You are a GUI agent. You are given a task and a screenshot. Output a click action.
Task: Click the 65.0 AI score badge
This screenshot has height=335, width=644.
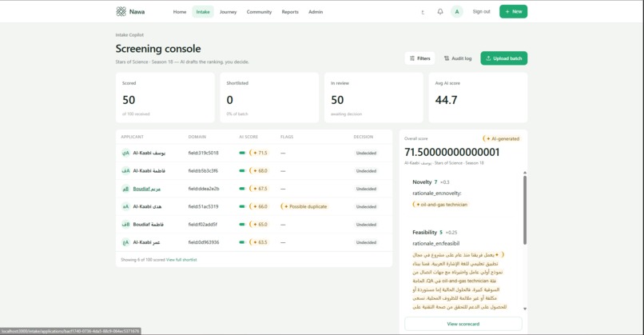click(259, 225)
